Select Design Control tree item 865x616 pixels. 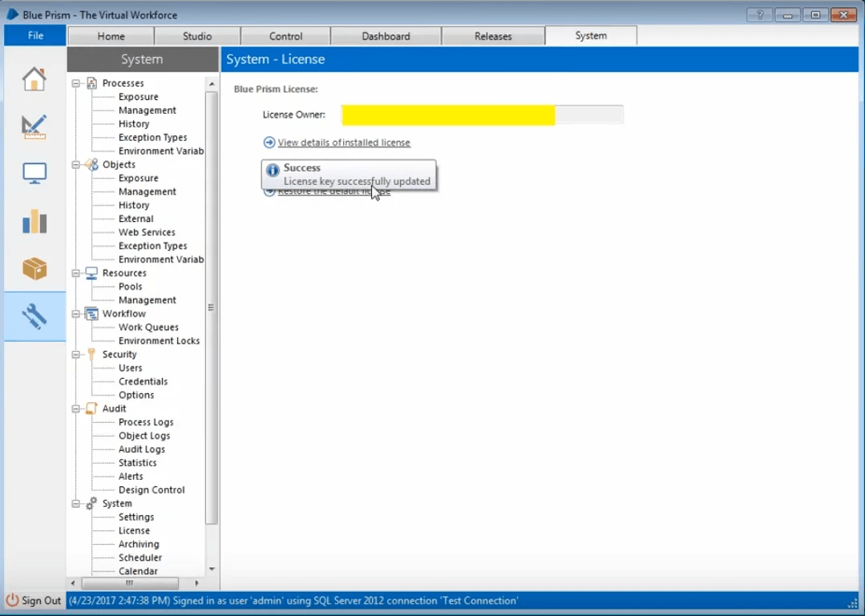coord(152,489)
